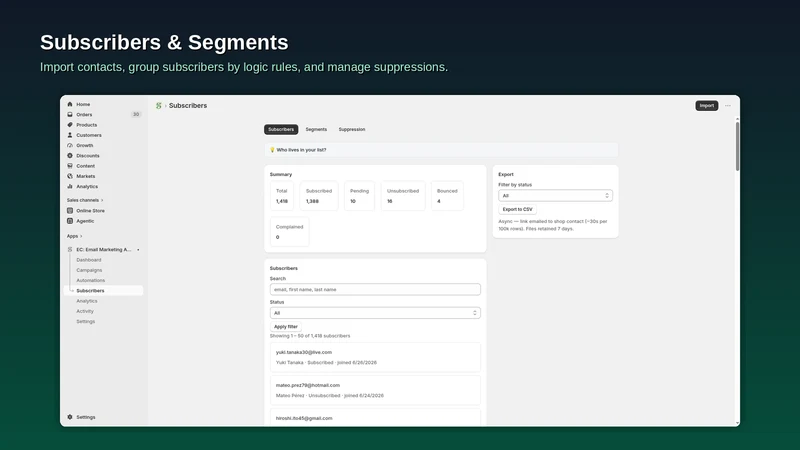Click the Home link in sidebar

pos(83,104)
